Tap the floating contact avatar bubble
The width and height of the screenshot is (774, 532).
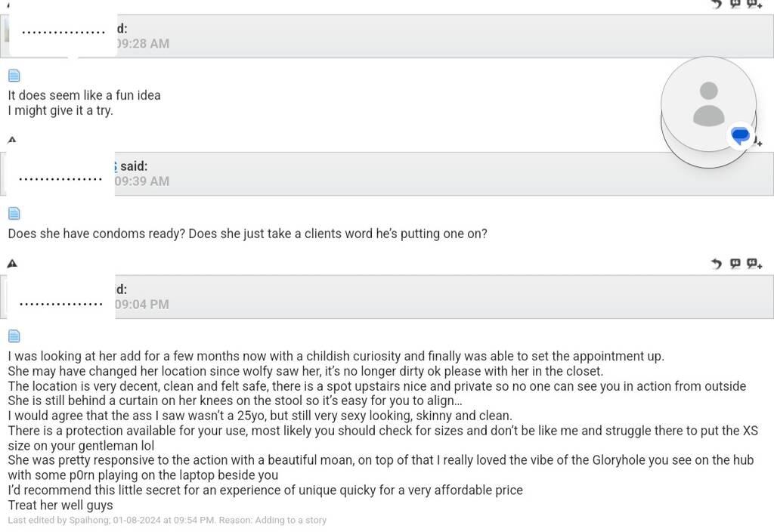tap(708, 104)
